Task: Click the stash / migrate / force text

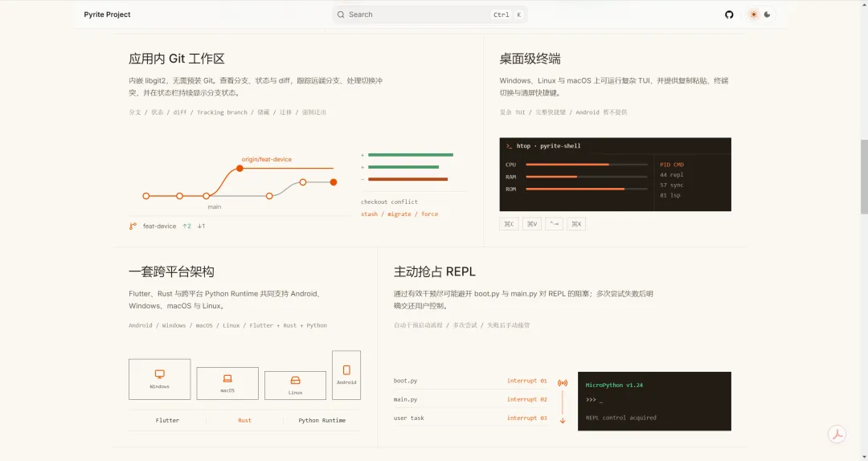Action: (x=399, y=214)
